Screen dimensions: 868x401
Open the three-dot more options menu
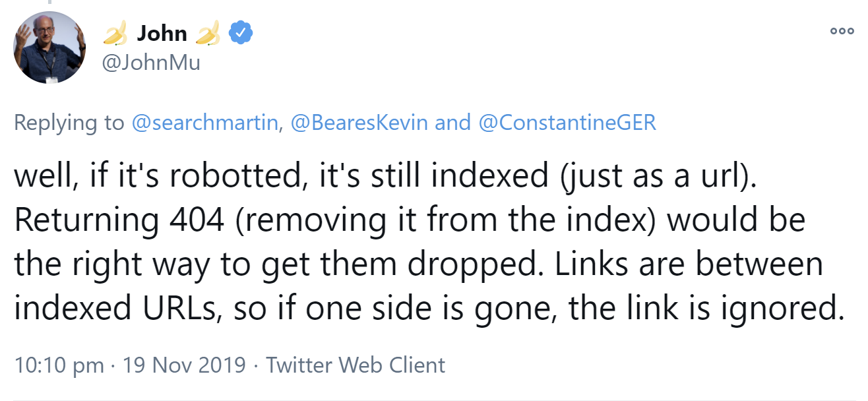(841, 30)
